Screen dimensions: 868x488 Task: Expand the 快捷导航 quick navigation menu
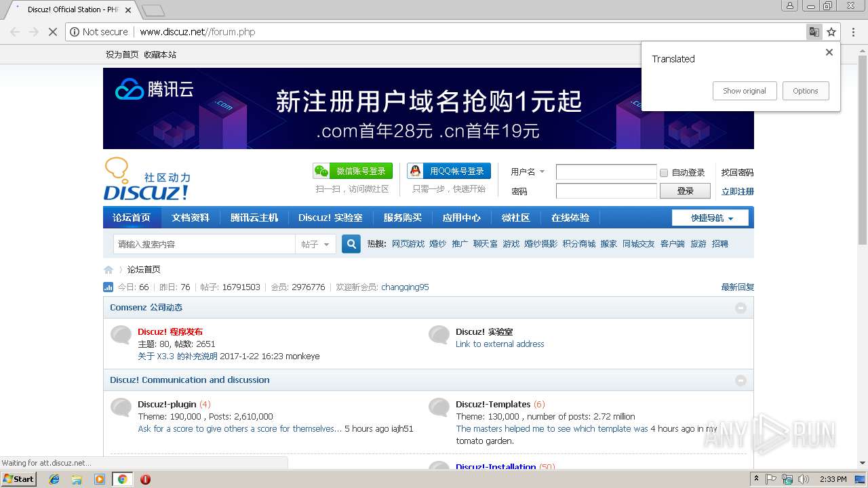[x=710, y=218]
